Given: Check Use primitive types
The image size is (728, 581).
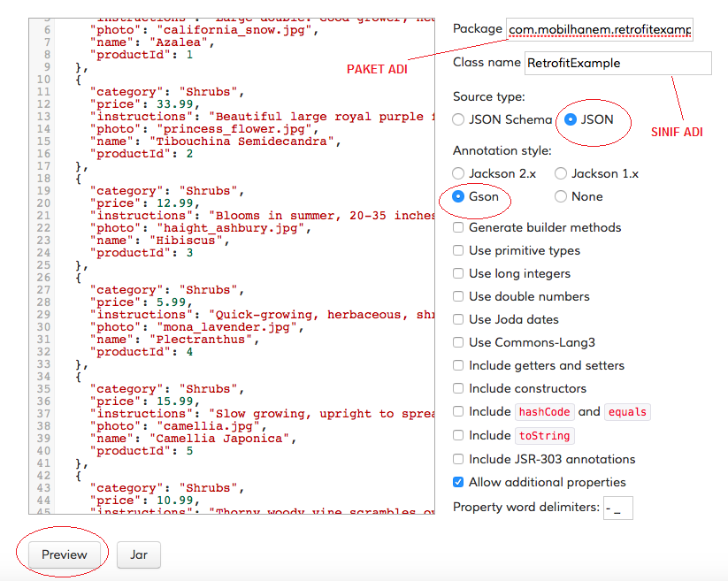Looking at the screenshot, I should 458,250.
